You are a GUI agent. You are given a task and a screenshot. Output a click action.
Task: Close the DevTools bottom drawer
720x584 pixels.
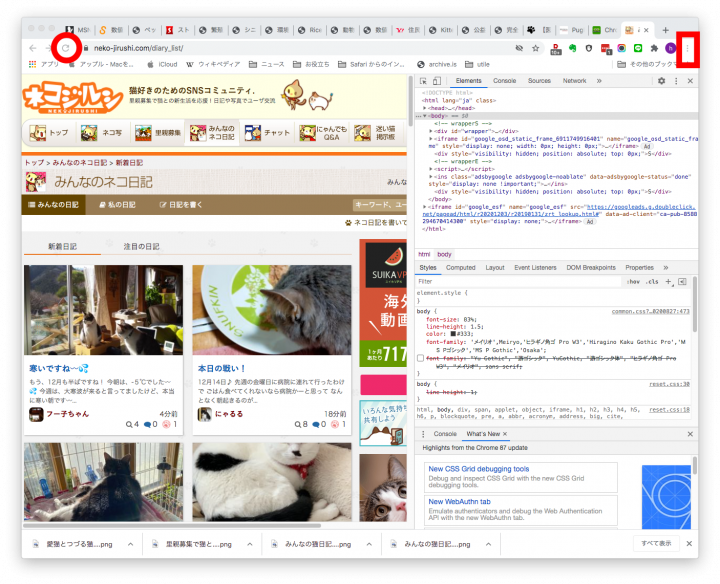(x=690, y=434)
